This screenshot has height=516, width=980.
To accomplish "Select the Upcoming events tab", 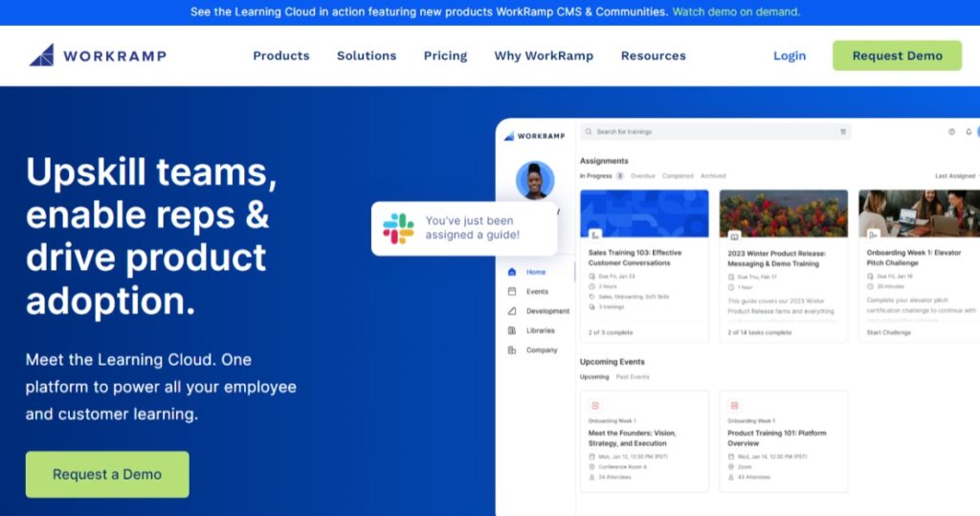I will coord(594,377).
